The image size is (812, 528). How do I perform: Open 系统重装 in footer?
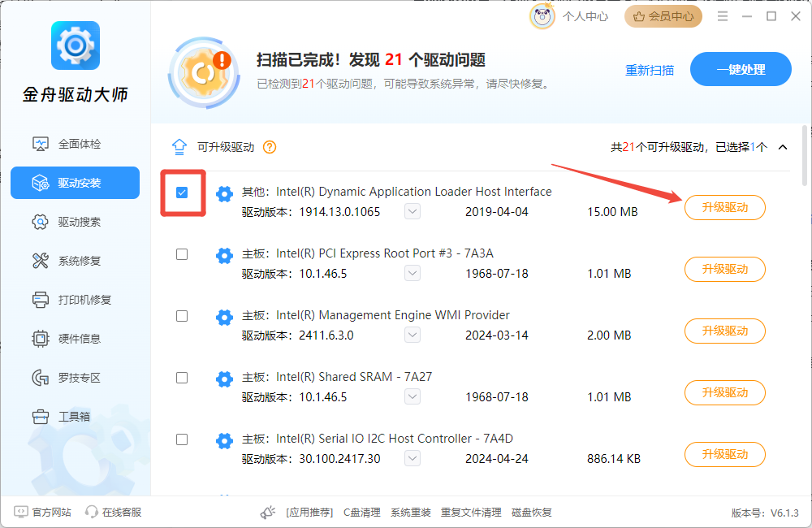coord(411,513)
